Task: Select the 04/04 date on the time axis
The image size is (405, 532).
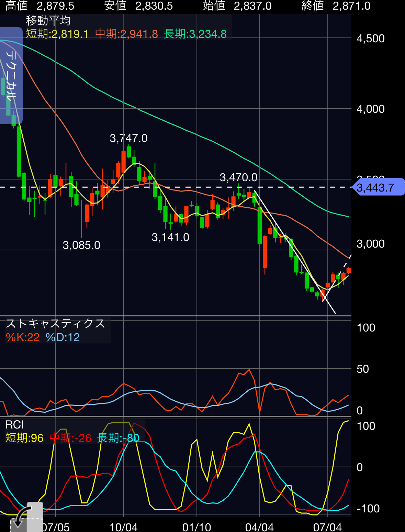Action: tap(259, 526)
